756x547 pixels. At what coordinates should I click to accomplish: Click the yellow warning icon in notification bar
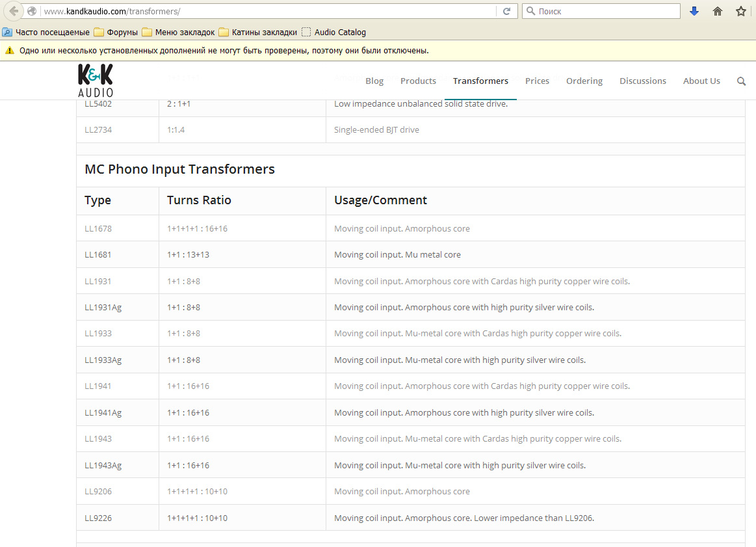click(x=9, y=51)
